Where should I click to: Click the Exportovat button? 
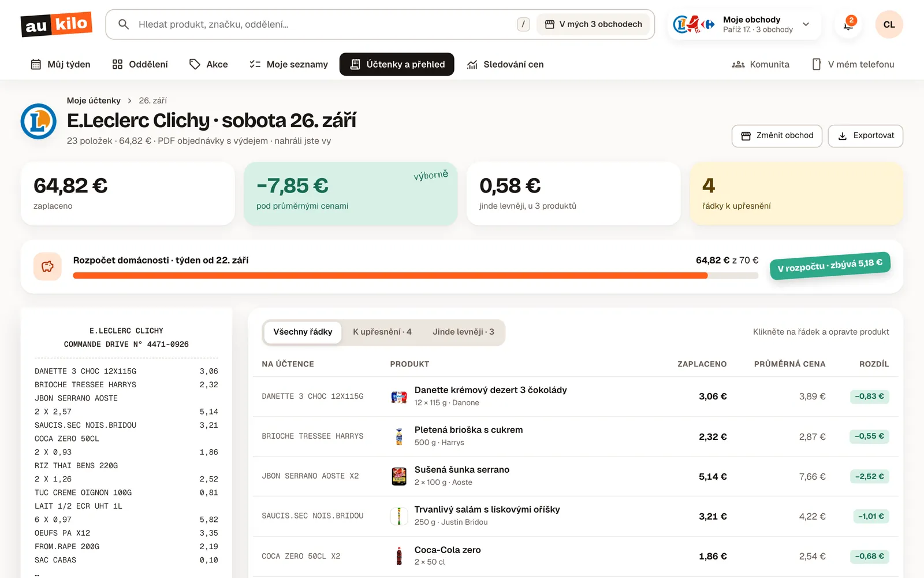click(x=866, y=136)
